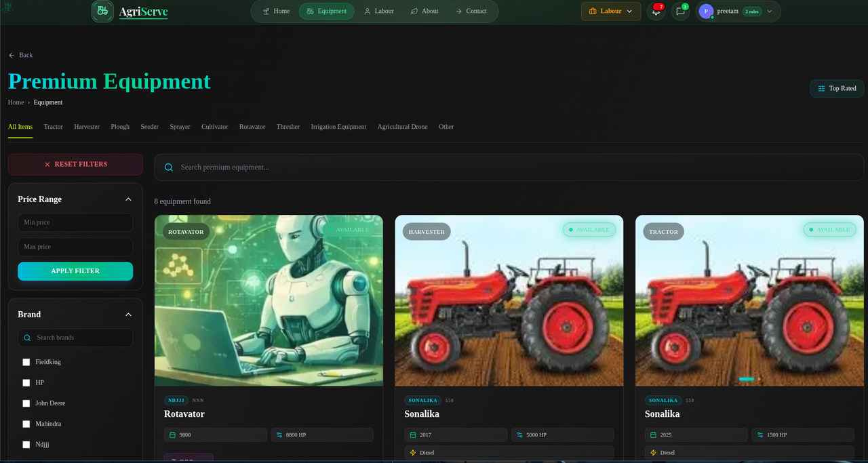This screenshot has width=868, height=463.
Task: Open the About page
Action: pyautogui.click(x=425, y=11)
